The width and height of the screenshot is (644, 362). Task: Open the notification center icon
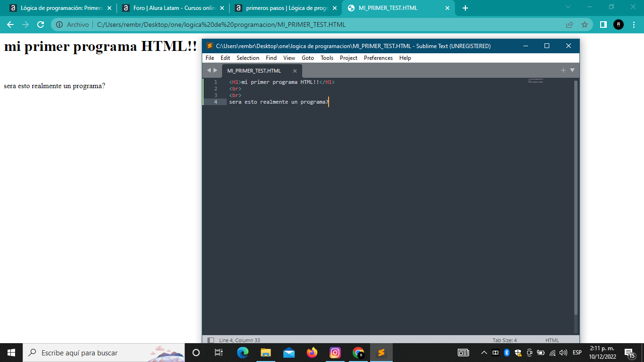coord(629,353)
